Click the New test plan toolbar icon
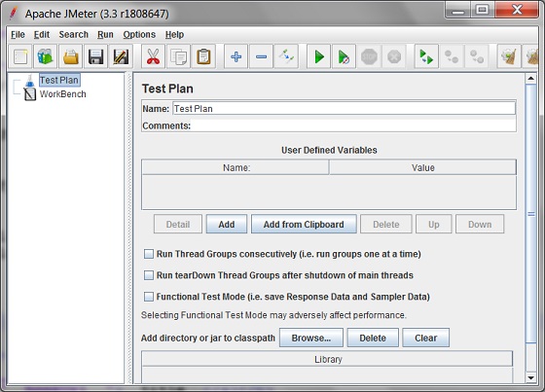545x392 pixels. click(20, 56)
